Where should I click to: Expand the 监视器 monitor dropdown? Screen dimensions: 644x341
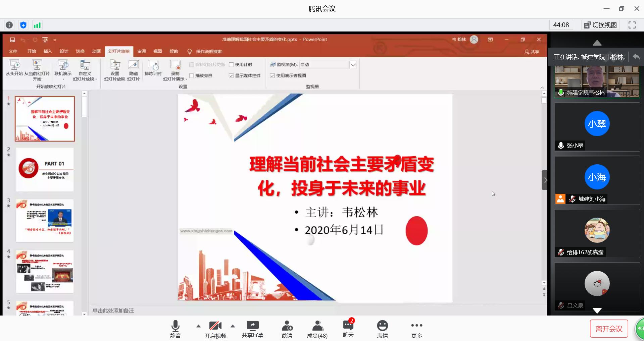click(x=353, y=65)
